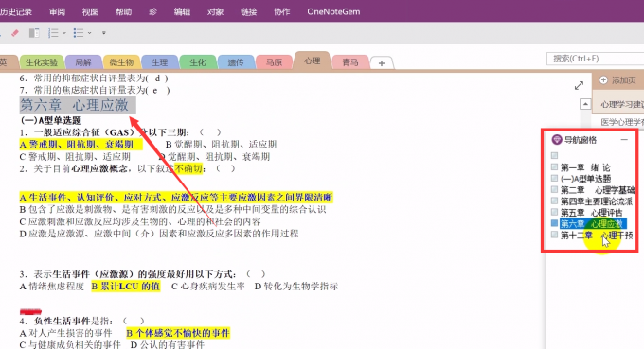The width and height of the screenshot is (644, 349).
Task: Switch to the 局解 section tab
Action: (x=83, y=62)
